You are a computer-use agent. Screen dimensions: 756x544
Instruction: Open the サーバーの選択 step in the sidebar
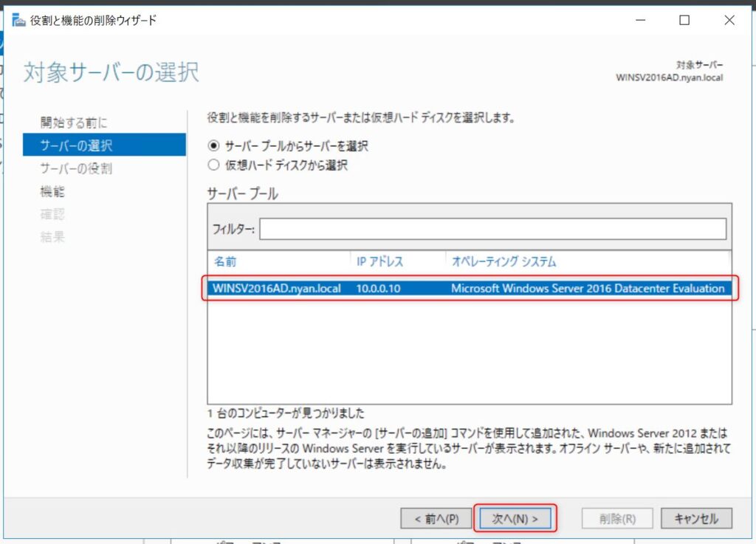point(76,145)
